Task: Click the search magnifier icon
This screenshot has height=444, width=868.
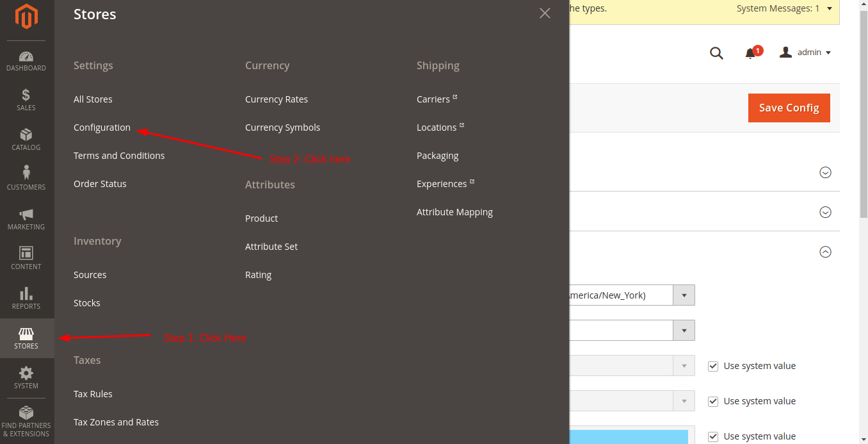Action: click(716, 53)
